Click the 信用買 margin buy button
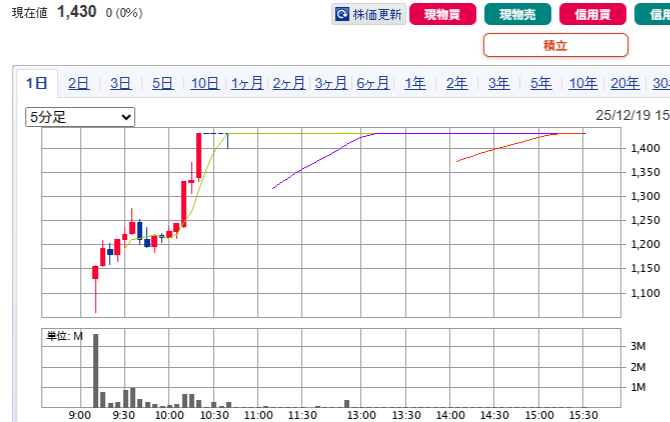This screenshot has height=422, width=670. pyautogui.click(x=593, y=15)
